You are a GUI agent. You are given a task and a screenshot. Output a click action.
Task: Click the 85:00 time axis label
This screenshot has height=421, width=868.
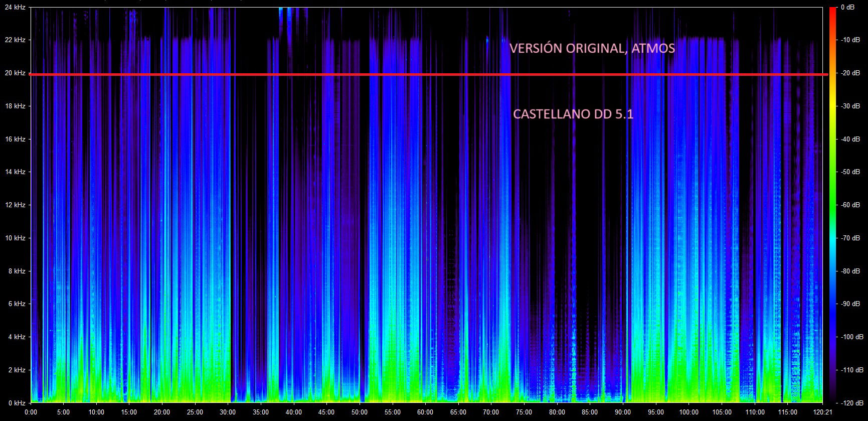coord(590,412)
